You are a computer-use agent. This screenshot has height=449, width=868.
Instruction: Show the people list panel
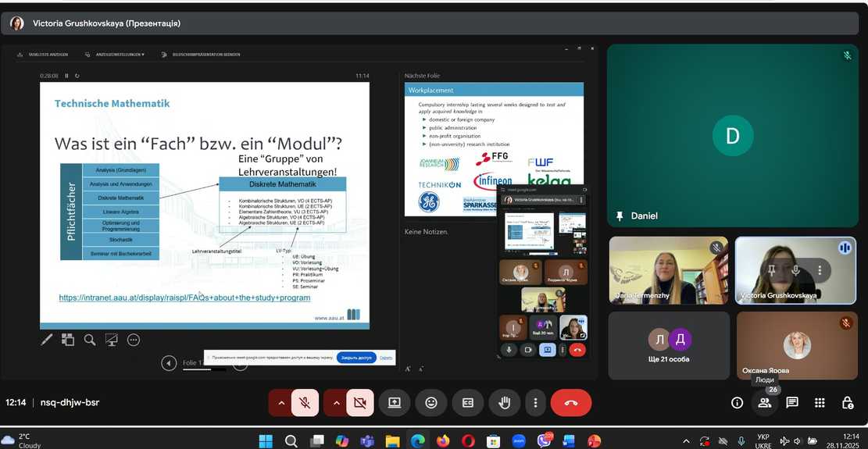[x=764, y=403]
